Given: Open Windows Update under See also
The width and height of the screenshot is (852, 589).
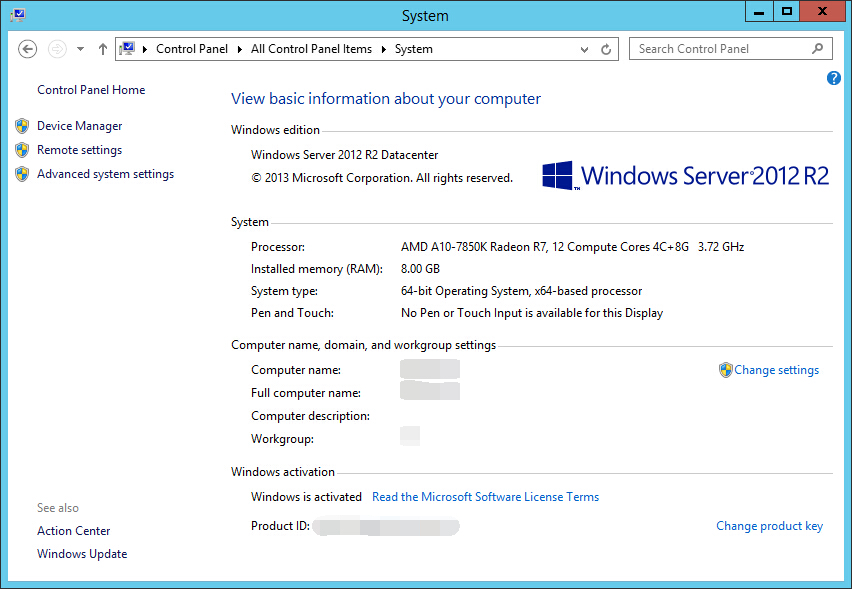Looking at the screenshot, I should pyautogui.click(x=82, y=554).
